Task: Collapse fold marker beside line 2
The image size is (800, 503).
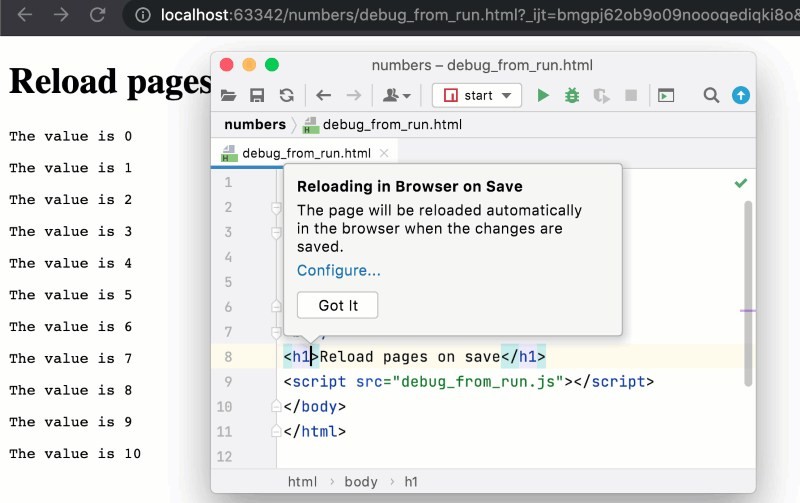Action: point(276,208)
